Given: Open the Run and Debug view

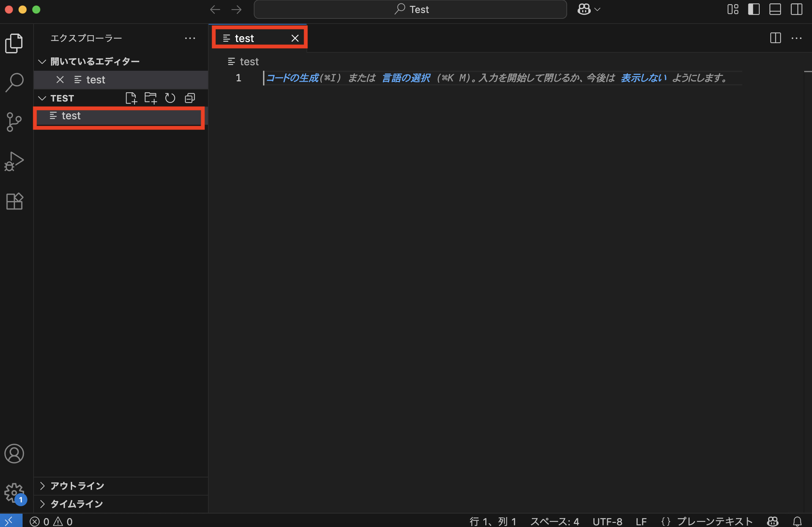Looking at the screenshot, I should 14,161.
